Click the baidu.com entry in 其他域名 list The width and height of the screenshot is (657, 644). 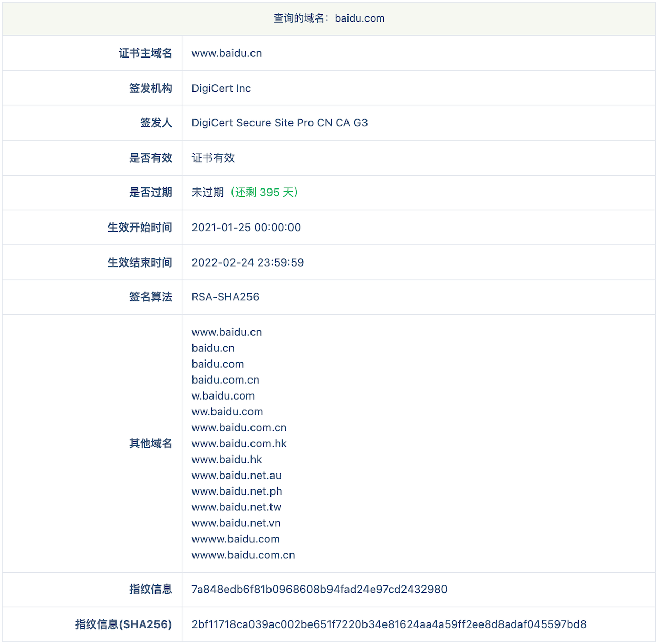point(218,364)
